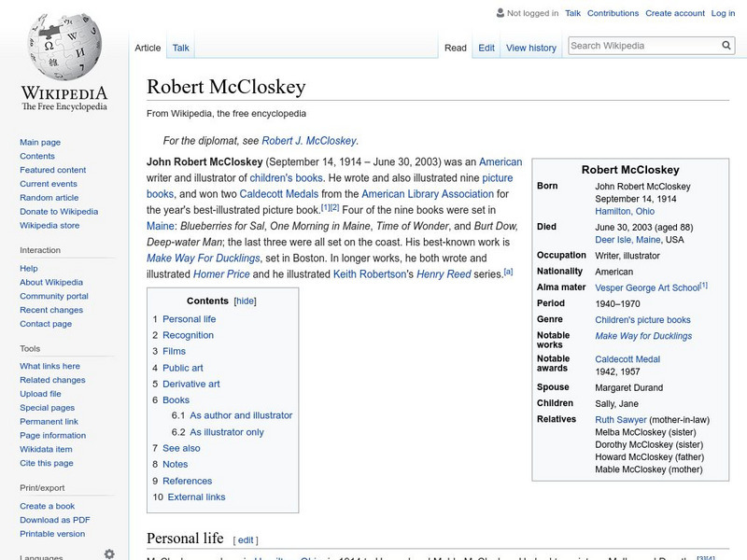
Task: Open sidebar Contents link
Action: [37, 156]
